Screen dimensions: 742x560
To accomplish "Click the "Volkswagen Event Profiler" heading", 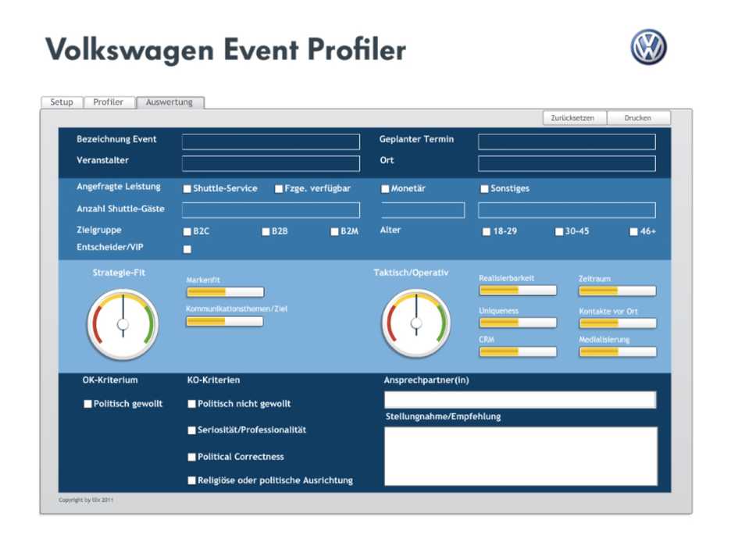I will tap(226, 50).
